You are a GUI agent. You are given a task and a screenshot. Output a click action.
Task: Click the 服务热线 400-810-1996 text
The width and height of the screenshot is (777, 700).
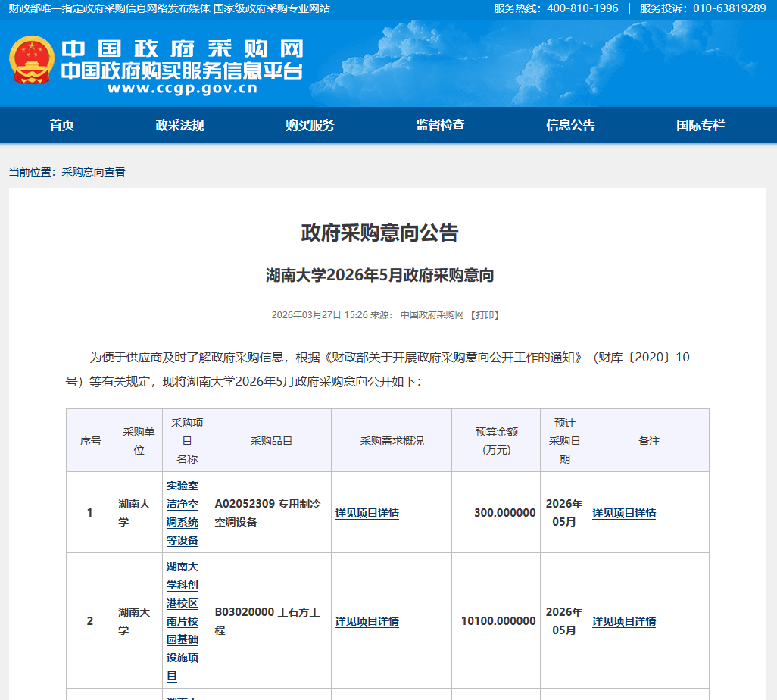556,8
